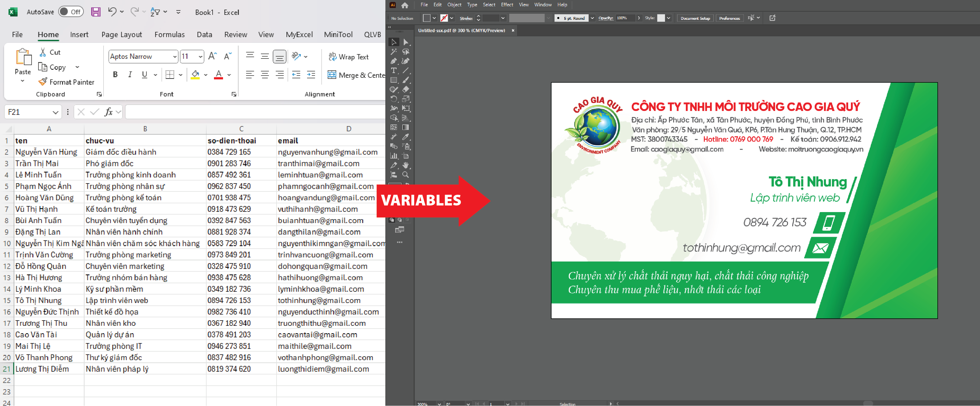
Task: Select the Eraser tool
Action: (406, 90)
